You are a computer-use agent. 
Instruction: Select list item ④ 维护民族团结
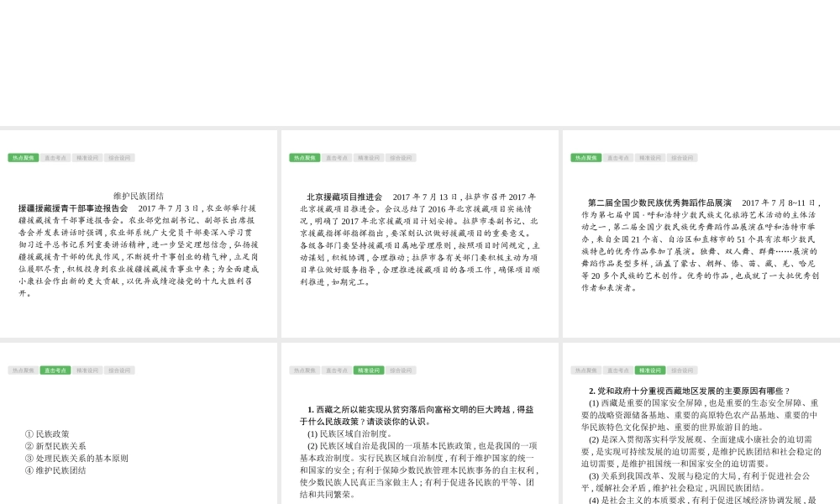pyautogui.click(x=55, y=470)
